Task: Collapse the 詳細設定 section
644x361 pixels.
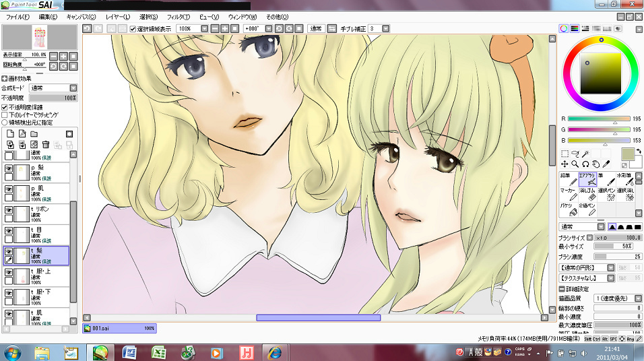Action: (x=562, y=289)
